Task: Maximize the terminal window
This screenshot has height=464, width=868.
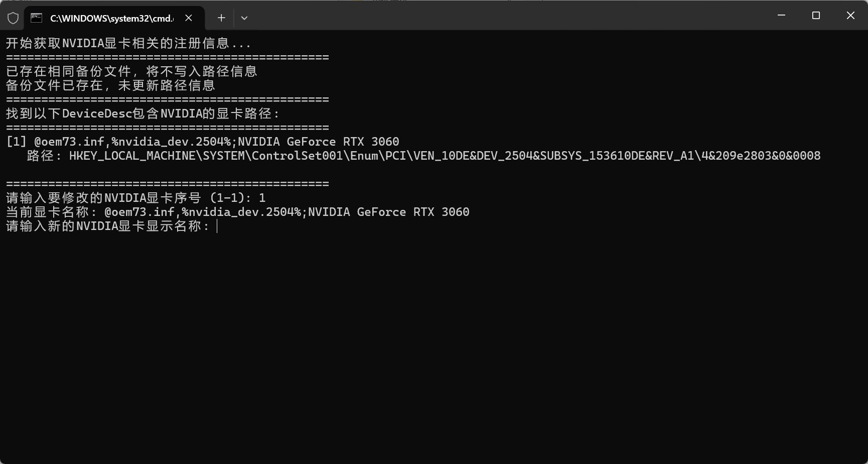Action: pyautogui.click(x=816, y=16)
